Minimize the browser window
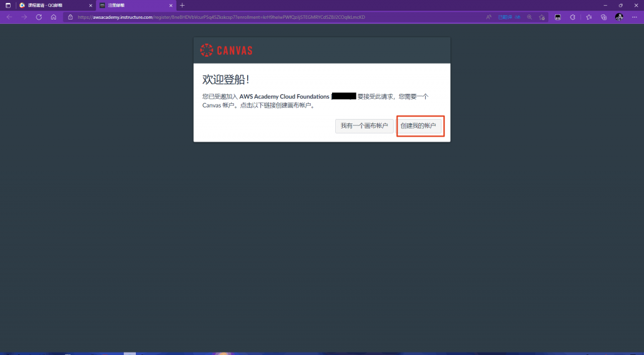 click(x=606, y=5)
